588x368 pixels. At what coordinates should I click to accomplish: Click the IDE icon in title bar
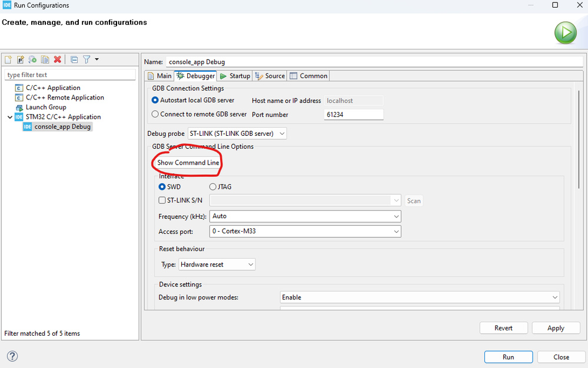(6, 5)
